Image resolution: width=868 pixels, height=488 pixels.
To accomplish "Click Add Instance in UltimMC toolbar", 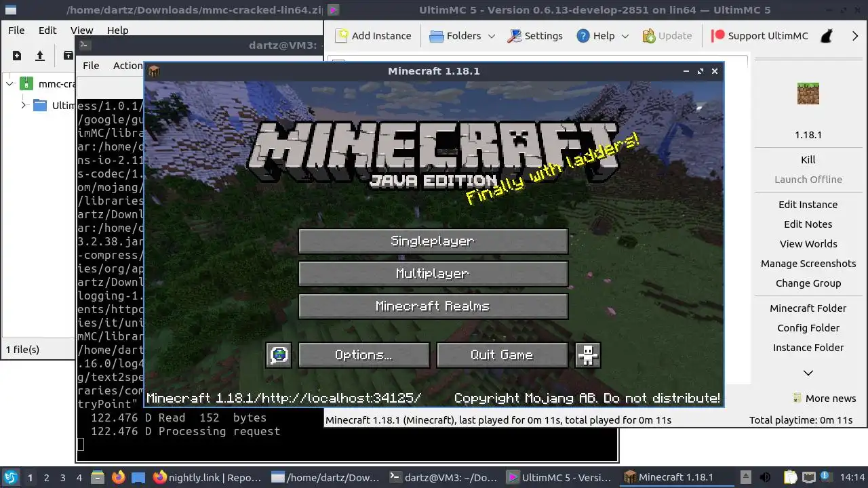I will coord(374,36).
